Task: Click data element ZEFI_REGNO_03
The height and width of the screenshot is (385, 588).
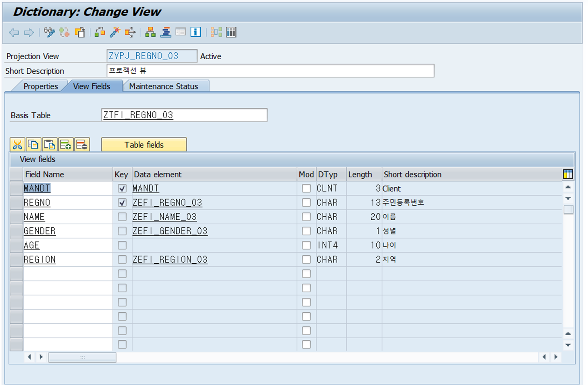Action: pos(167,203)
